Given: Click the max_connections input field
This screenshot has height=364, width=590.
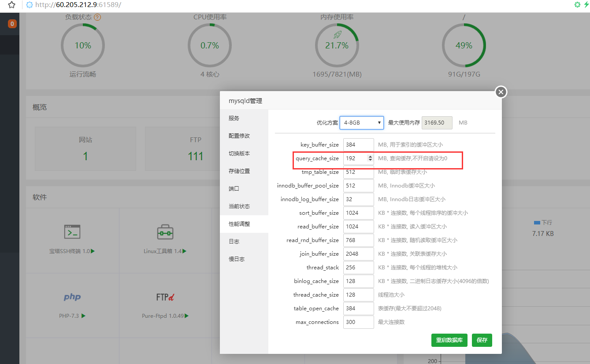Looking at the screenshot, I should [358, 322].
